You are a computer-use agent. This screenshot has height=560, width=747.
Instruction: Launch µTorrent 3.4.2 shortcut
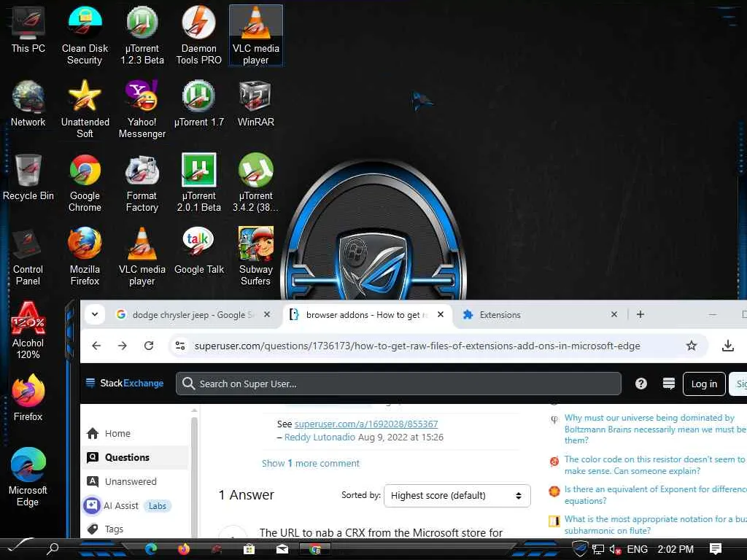pos(256,183)
